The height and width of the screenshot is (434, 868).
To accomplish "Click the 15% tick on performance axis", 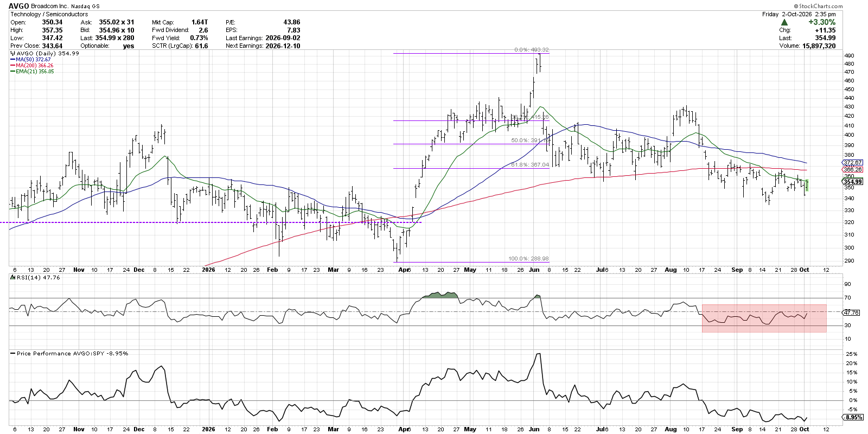I will click(x=851, y=373).
